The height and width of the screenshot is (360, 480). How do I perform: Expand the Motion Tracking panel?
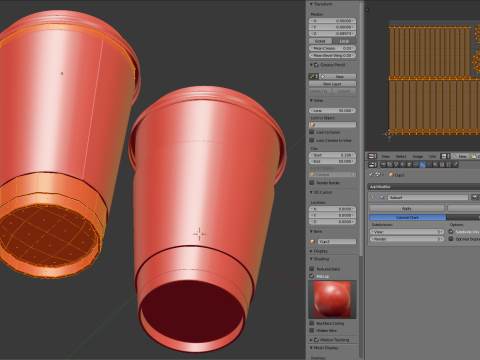click(x=311, y=340)
